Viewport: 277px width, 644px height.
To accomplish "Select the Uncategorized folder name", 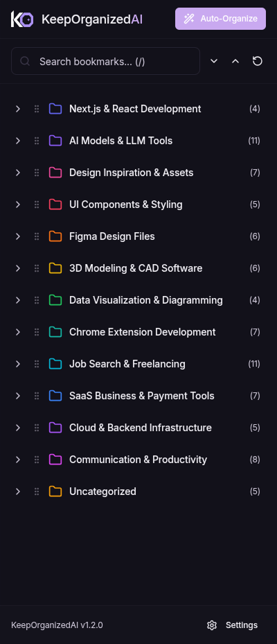I will (x=102, y=491).
